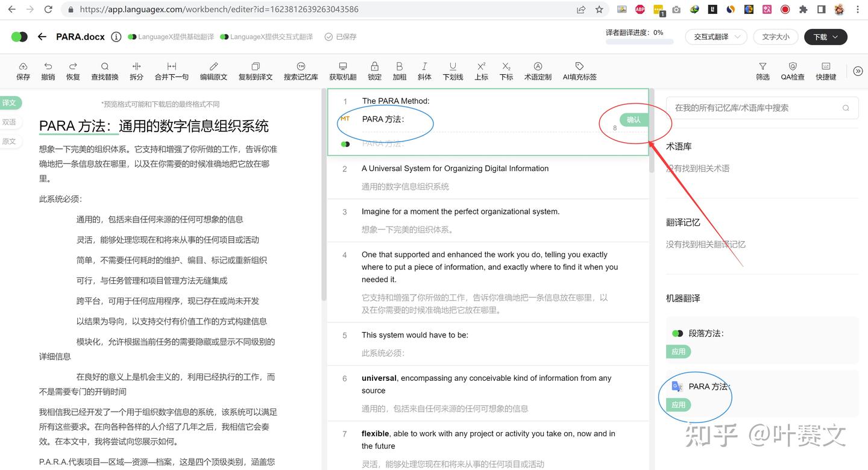Click the AI填充标签 tag-filling icon
The height and width of the screenshot is (470, 868).
click(579, 70)
